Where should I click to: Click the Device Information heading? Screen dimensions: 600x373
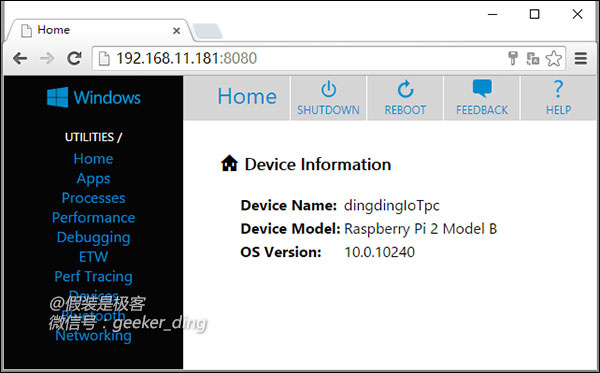[x=318, y=165]
